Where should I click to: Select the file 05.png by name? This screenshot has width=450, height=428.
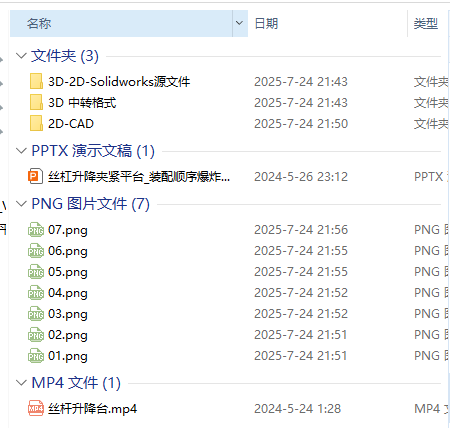point(68,272)
